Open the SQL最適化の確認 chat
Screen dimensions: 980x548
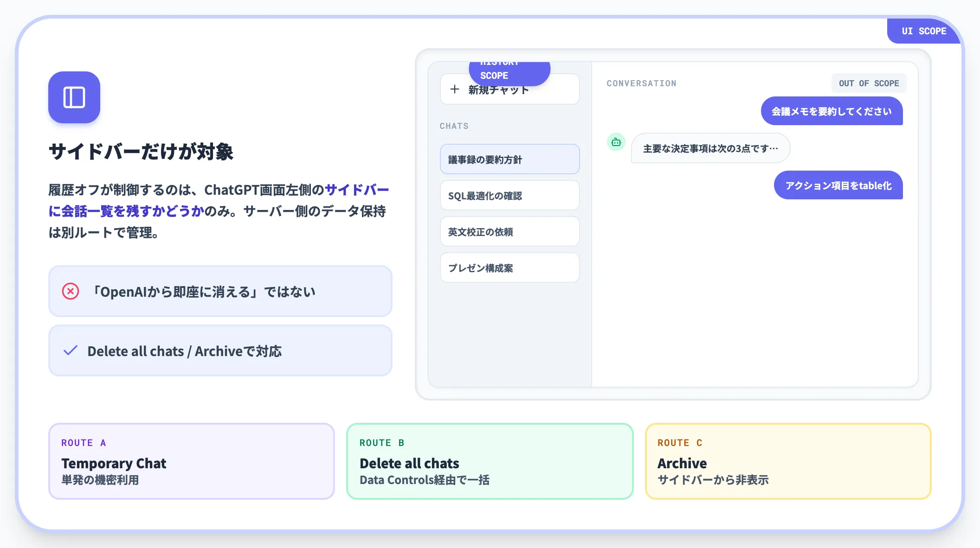[509, 195]
